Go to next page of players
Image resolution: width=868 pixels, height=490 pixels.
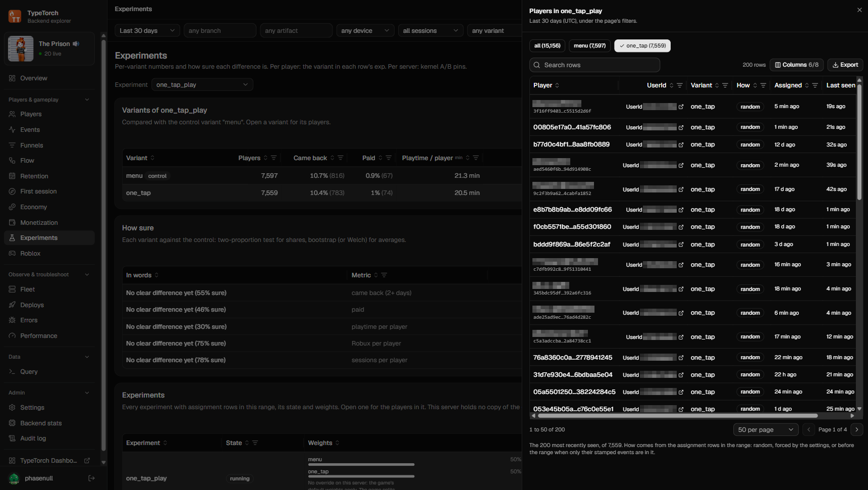[857, 430]
